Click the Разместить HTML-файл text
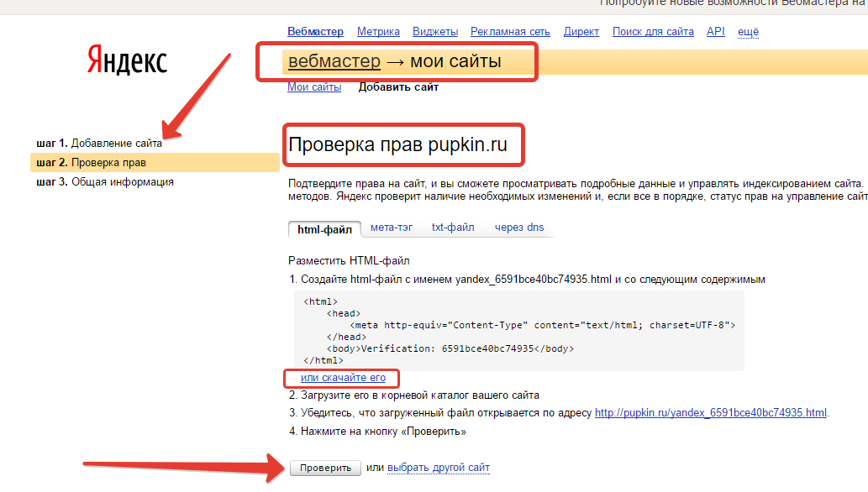 349,260
